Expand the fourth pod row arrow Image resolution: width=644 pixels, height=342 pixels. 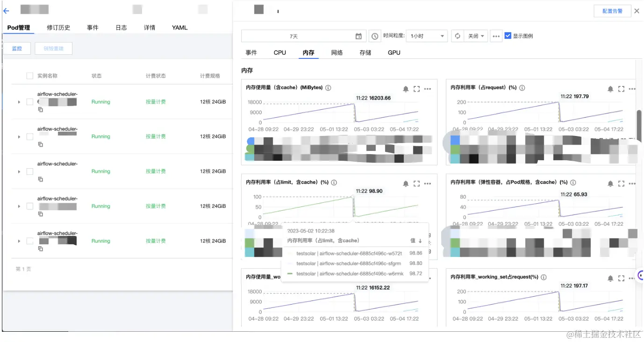point(19,207)
